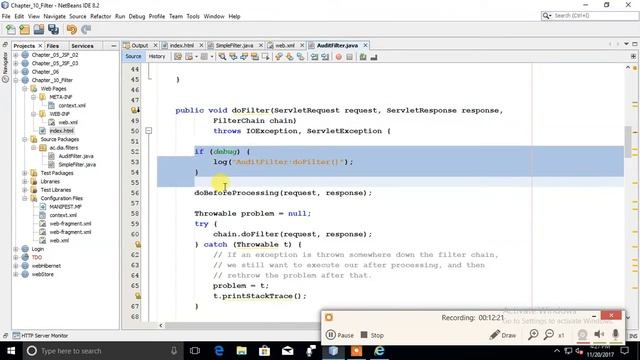Open the File menu
640x360 pixels.
click(6, 16)
